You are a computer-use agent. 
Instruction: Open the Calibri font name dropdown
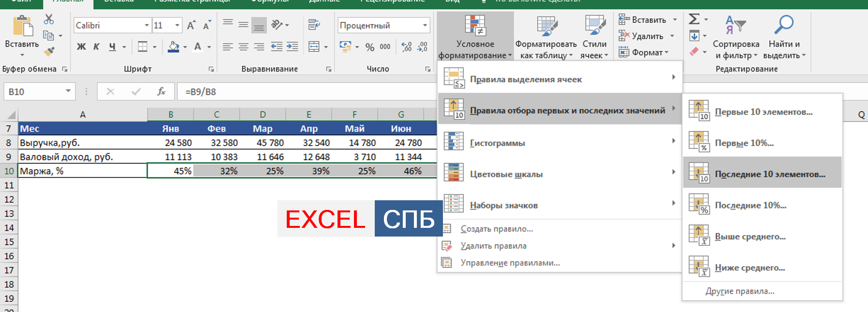click(147, 25)
